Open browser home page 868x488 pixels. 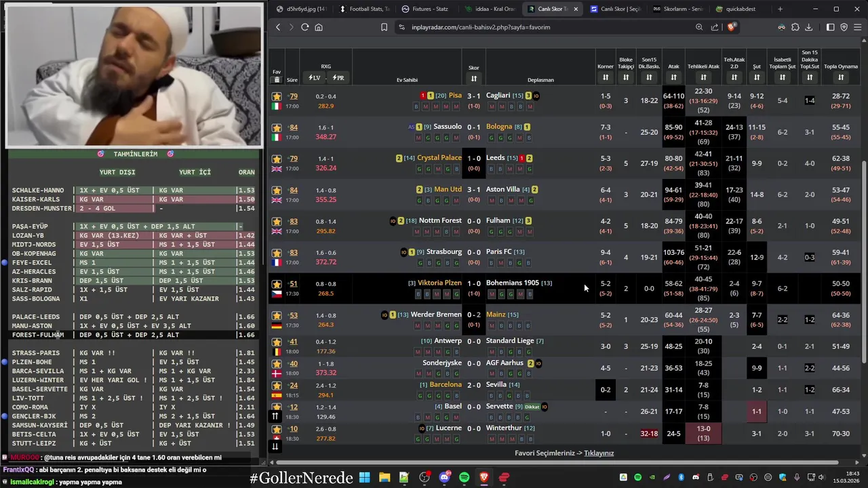[319, 27]
